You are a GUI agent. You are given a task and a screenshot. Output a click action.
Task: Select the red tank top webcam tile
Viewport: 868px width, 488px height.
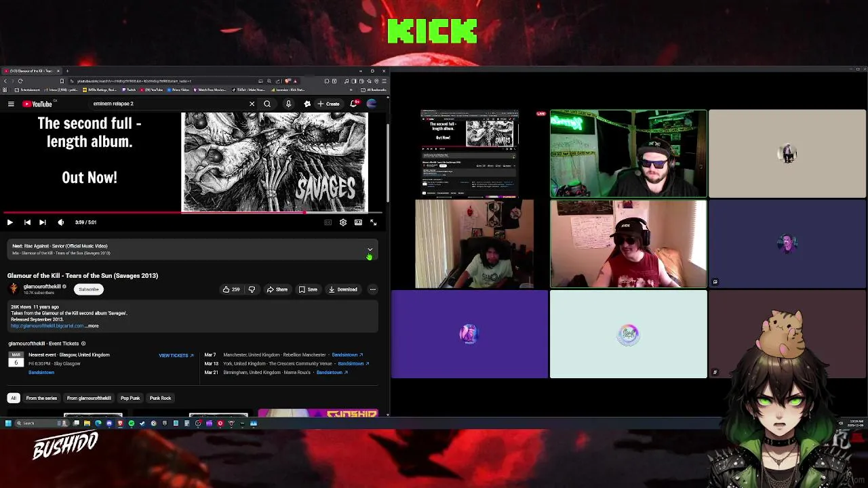pyautogui.click(x=628, y=243)
